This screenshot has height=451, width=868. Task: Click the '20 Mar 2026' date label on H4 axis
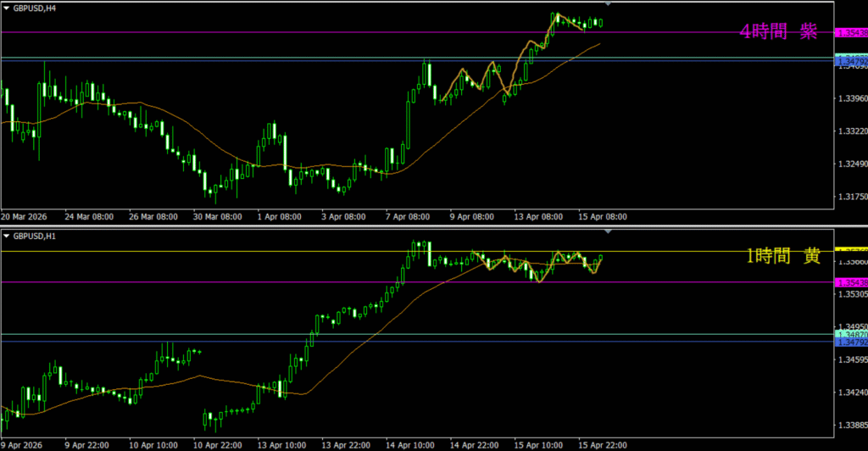[24, 216]
